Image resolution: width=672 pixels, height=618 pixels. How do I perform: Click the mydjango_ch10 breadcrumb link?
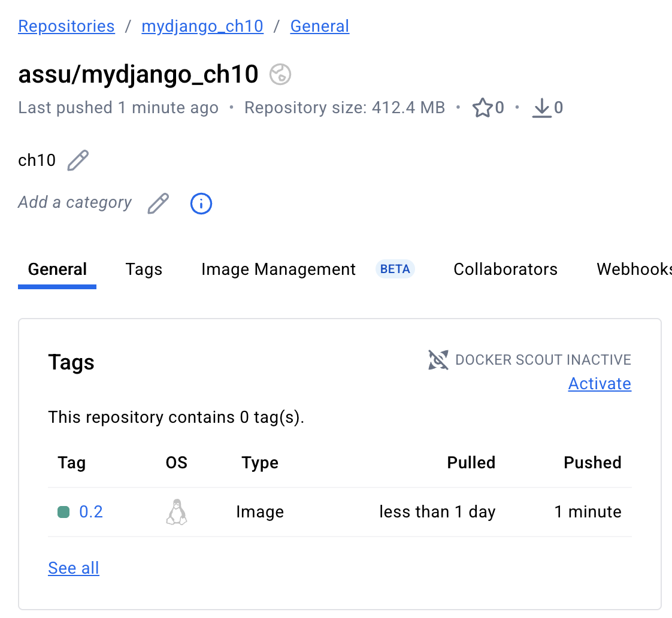click(x=202, y=26)
